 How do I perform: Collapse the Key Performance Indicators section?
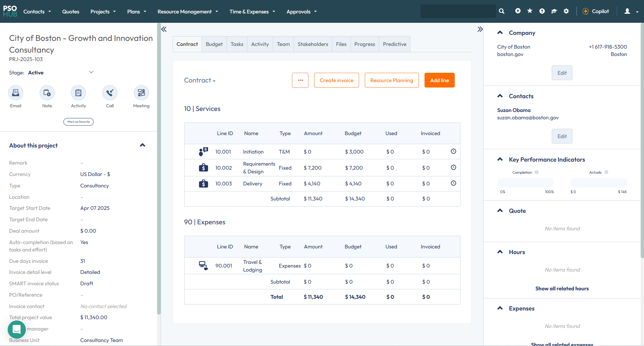[500, 160]
